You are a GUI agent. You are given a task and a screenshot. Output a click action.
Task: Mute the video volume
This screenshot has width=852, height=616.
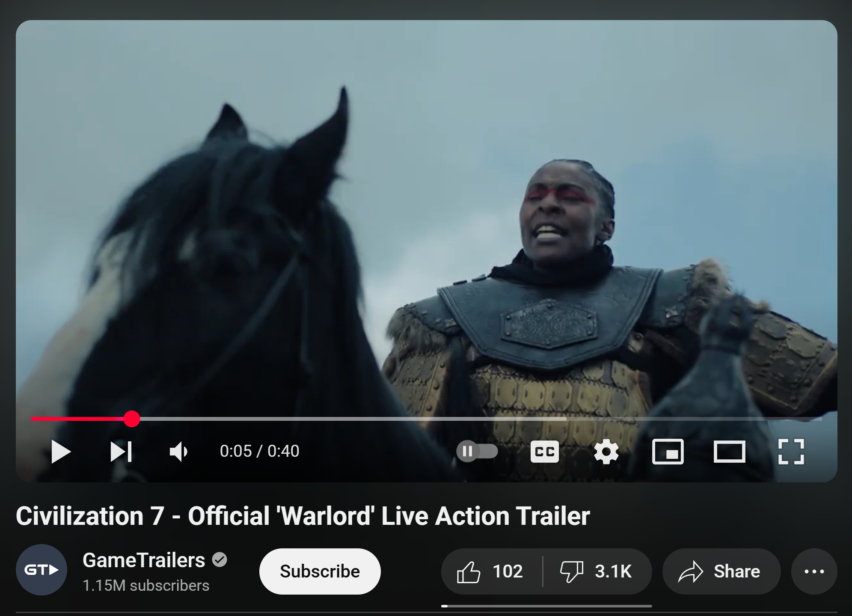178,451
